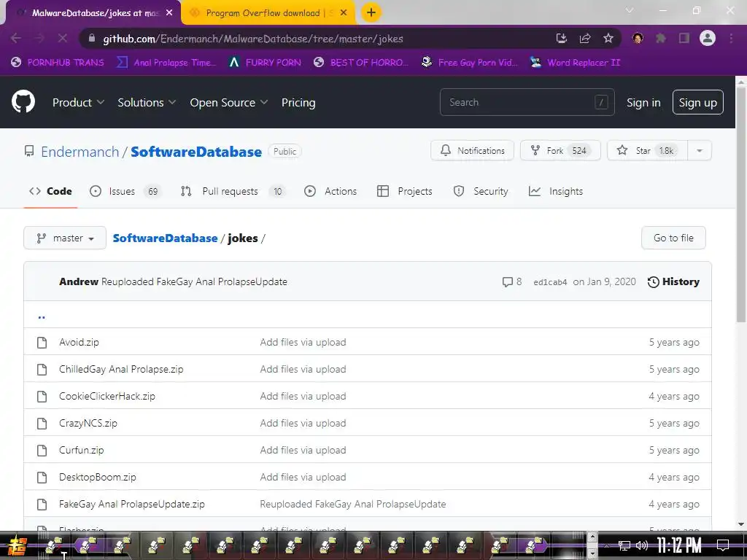Open the notification center icon
This screenshot has width=747, height=560.
723,545
